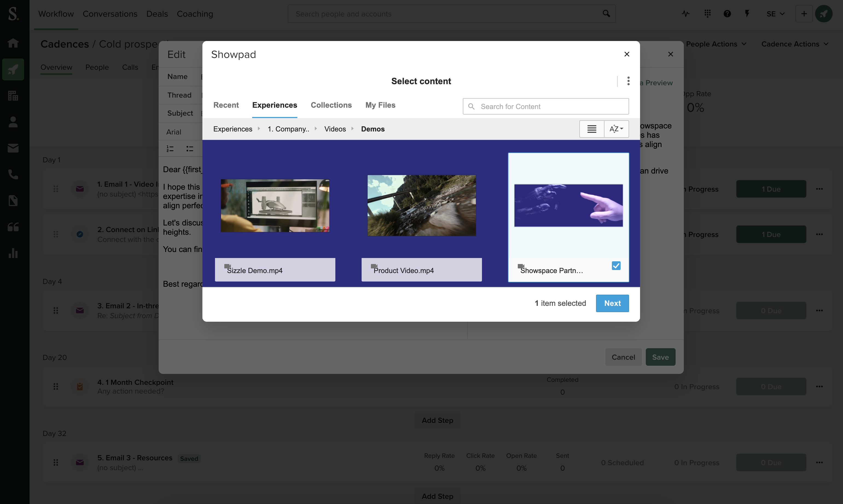This screenshot has height=504, width=843.
Task: Open the people icon in left sidebar
Action: [13, 122]
